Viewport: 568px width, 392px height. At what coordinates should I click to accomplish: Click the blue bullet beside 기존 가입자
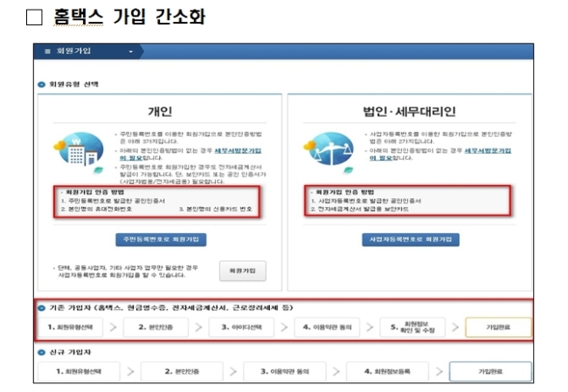point(41,308)
